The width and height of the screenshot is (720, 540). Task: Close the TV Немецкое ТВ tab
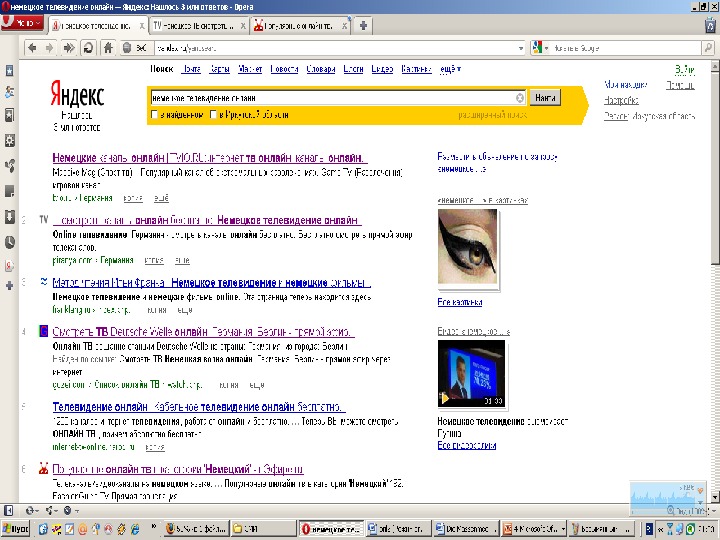coord(243,26)
